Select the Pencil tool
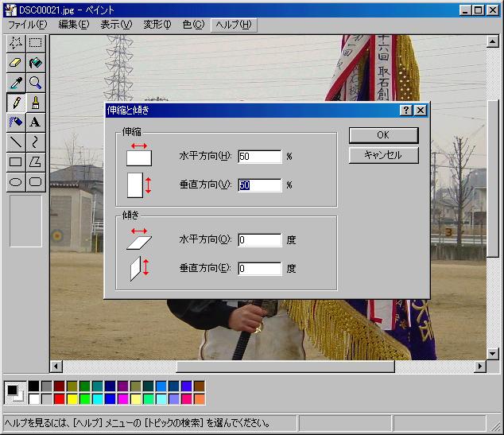Screen dimensions: 504x435 pyautogui.click(x=16, y=103)
